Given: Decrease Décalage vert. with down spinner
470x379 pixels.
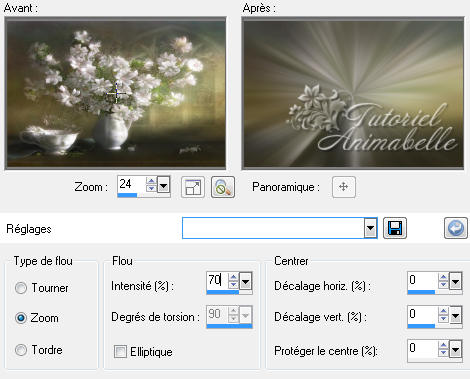Looking at the screenshot, I should point(443,319).
